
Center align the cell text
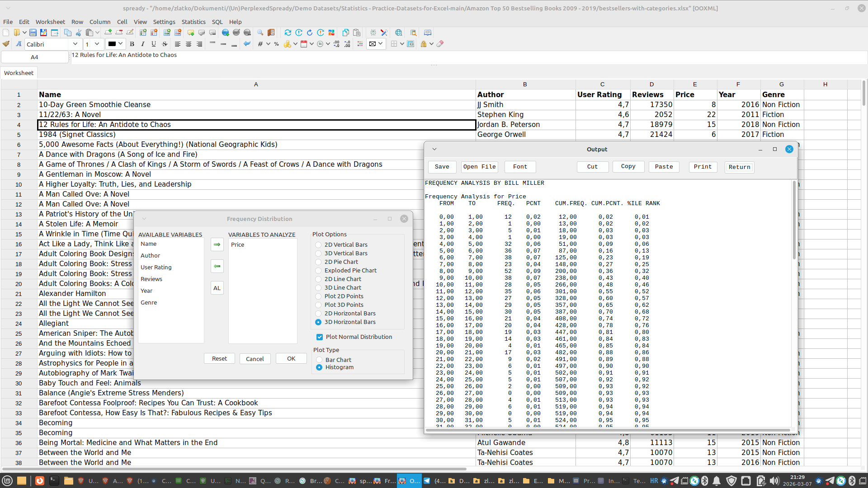(189, 44)
